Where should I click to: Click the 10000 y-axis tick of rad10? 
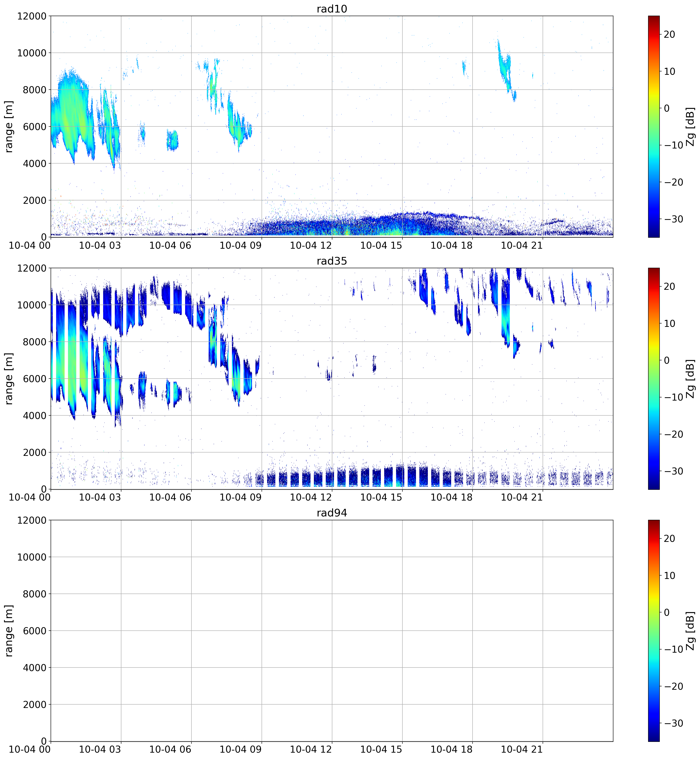tap(31, 53)
